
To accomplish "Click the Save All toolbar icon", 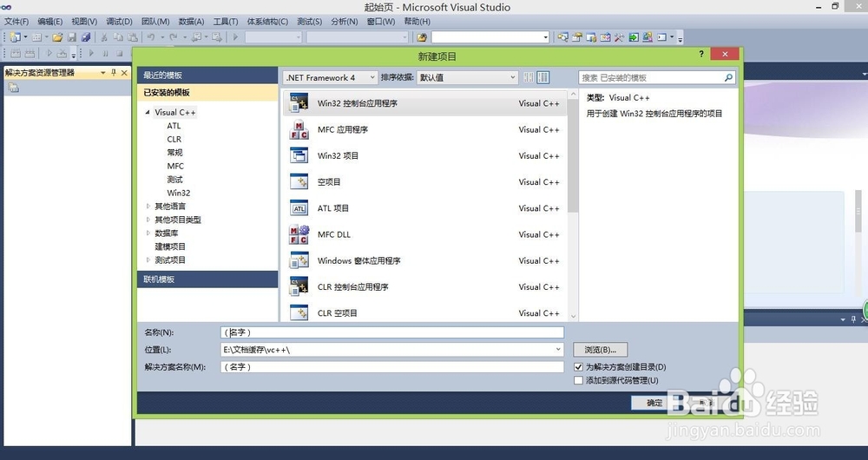I will (86, 37).
